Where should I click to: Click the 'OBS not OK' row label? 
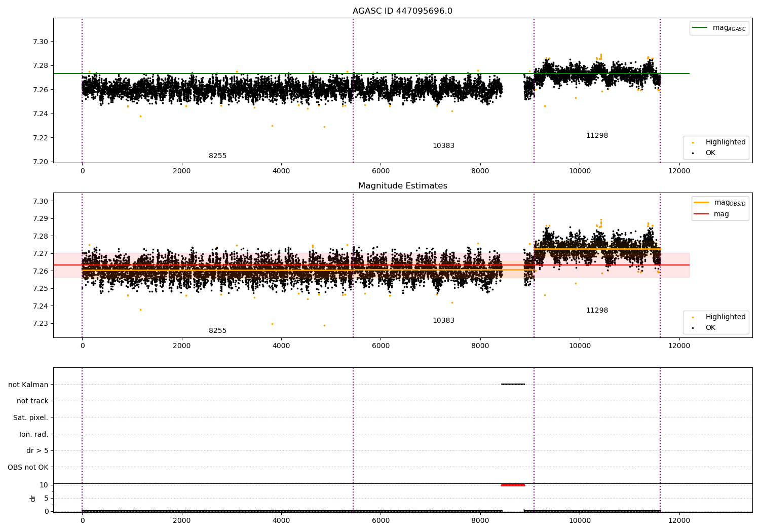(x=28, y=467)
